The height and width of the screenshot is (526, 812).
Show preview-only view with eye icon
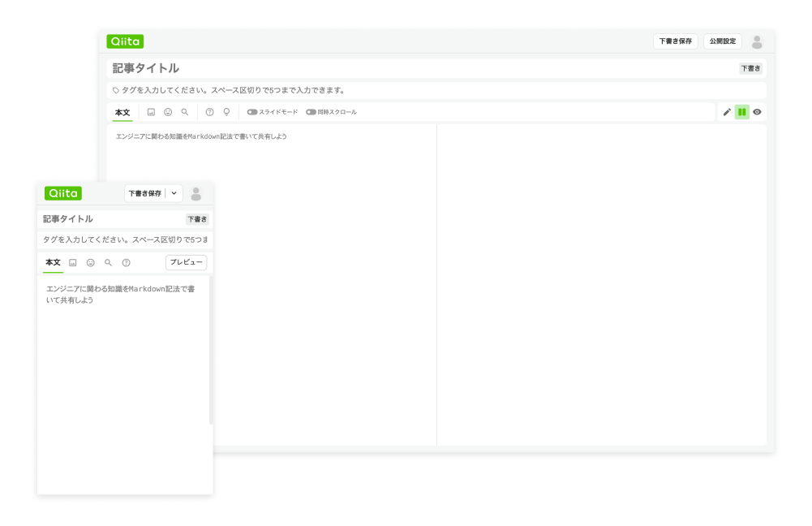tap(757, 112)
